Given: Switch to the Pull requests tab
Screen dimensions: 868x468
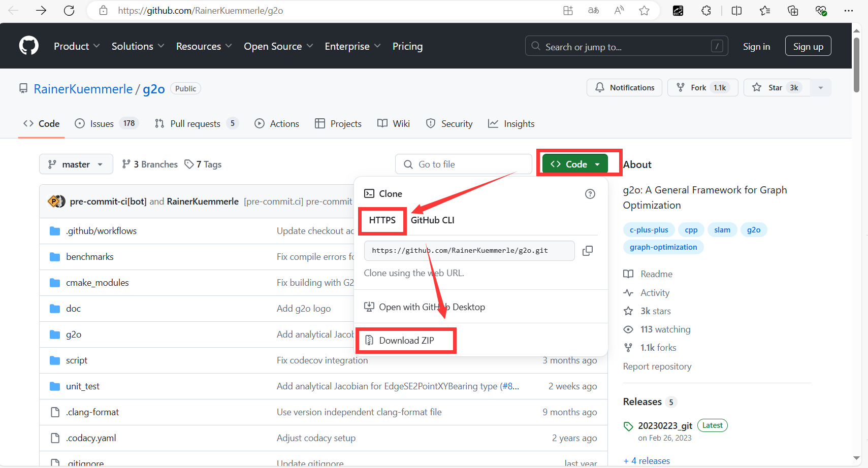Looking at the screenshot, I should coord(196,123).
